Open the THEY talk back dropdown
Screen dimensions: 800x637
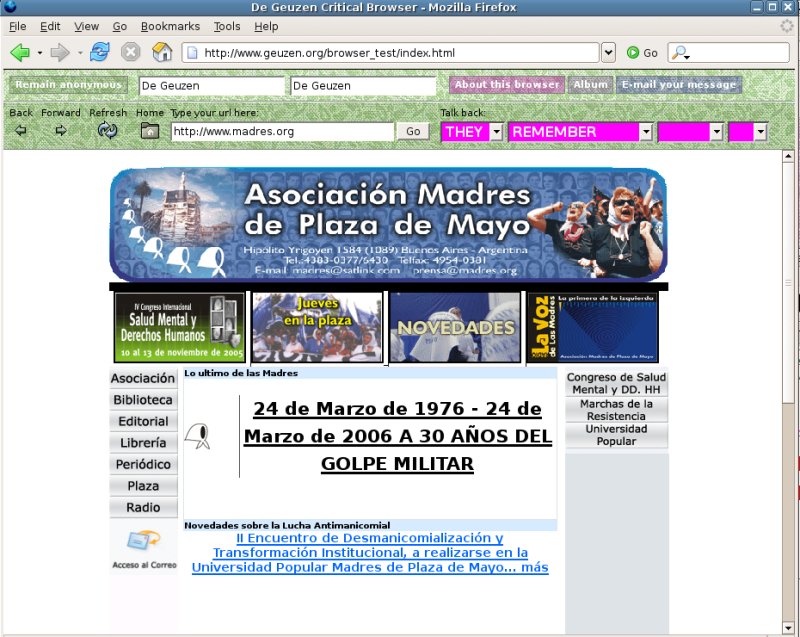point(496,132)
